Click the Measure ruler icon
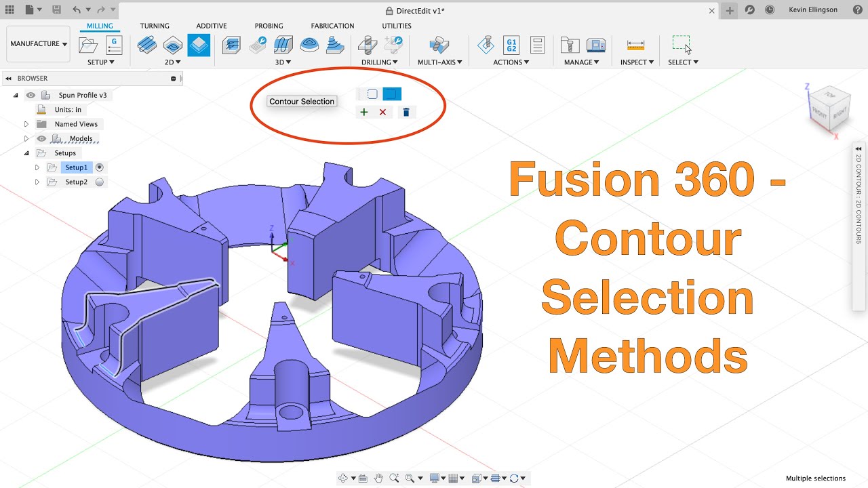This screenshot has height=488, width=868. pyautogui.click(x=636, y=45)
